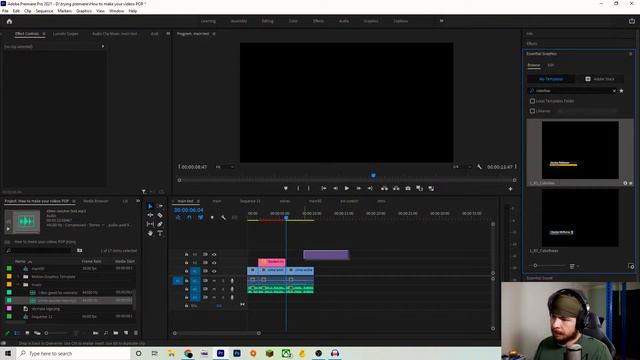
Task: Click the Extract button
Action: pos(396,188)
